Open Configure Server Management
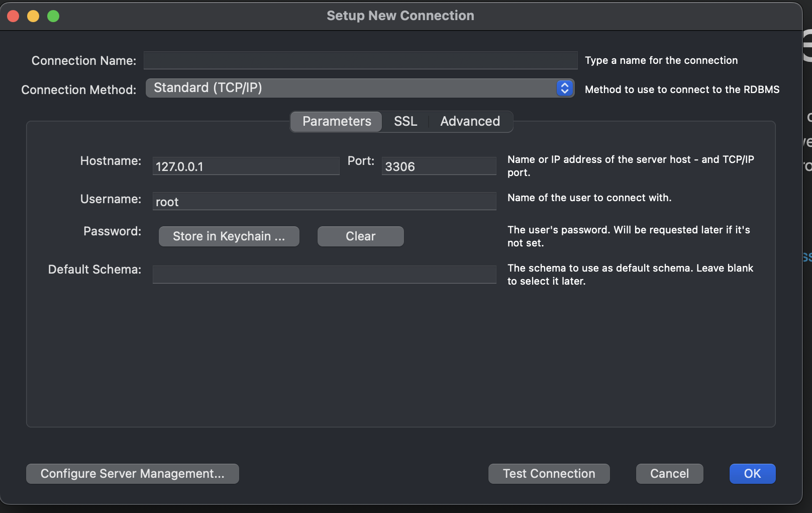 [x=133, y=474]
